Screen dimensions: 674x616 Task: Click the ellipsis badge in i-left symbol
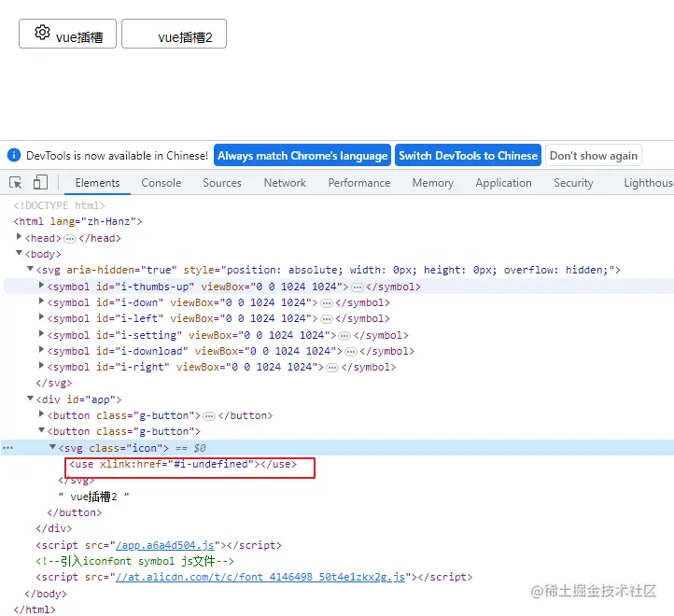pos(327,319)
